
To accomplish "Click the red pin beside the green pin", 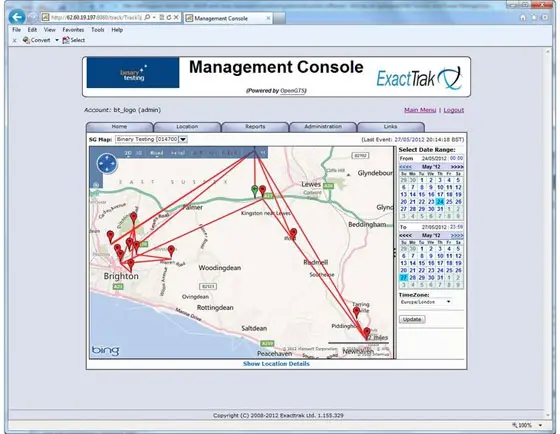I will [262, 191].
